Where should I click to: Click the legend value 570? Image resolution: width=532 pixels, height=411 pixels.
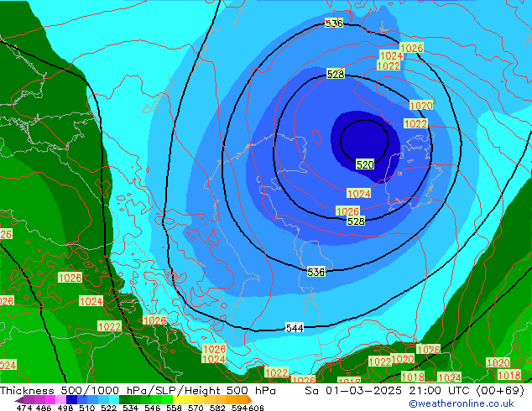click(196, 408)
